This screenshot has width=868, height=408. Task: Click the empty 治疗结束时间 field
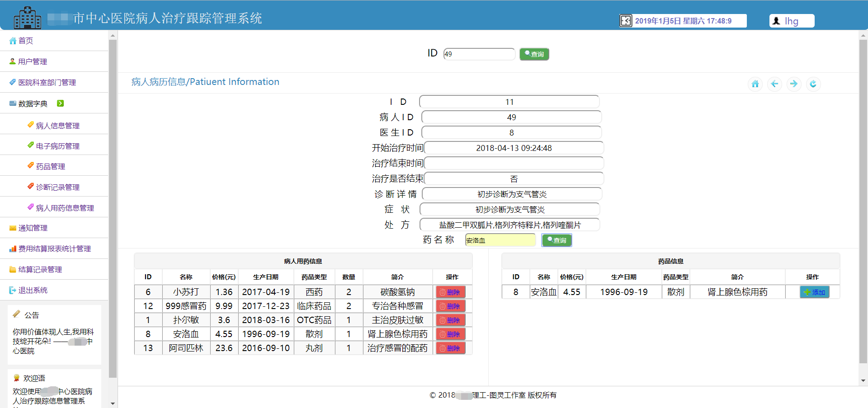pos(514,164)
